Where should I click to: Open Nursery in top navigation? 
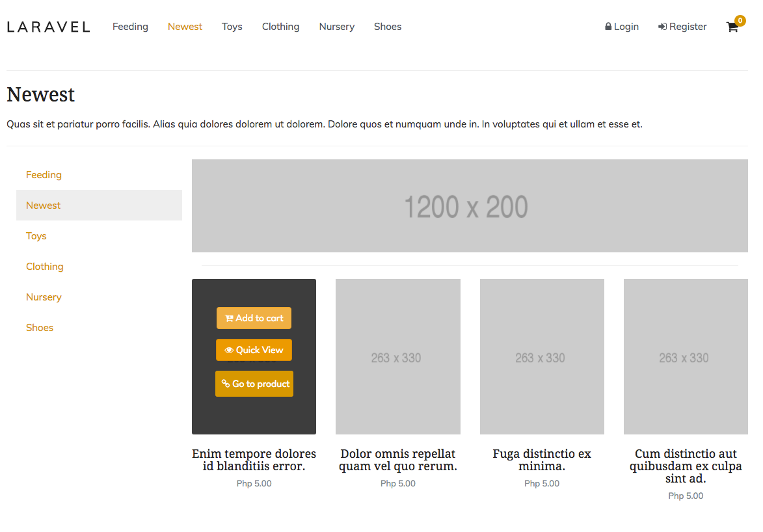337,27
